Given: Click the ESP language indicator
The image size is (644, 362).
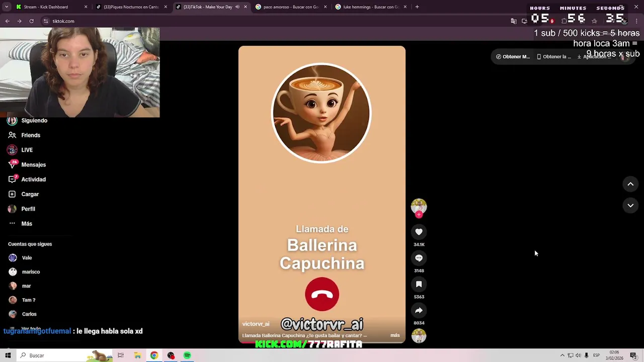Looking at the screenshot, I should 596,355.
